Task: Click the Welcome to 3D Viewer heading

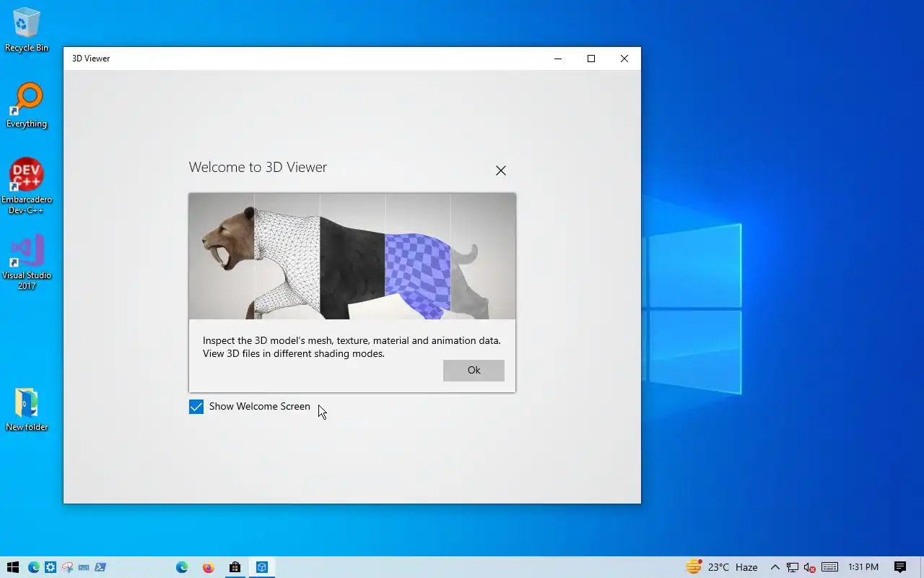Action: [x=258, y=167]
